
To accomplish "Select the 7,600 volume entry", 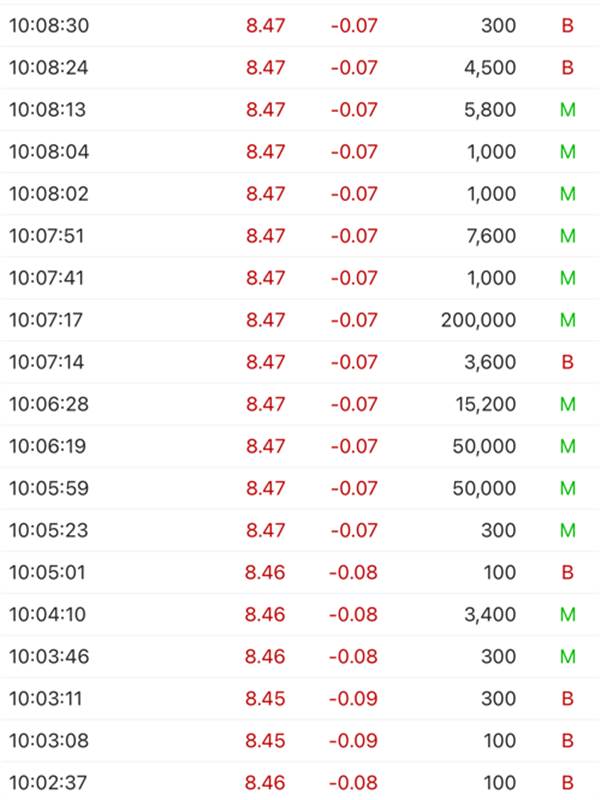I will pos(491,236).
